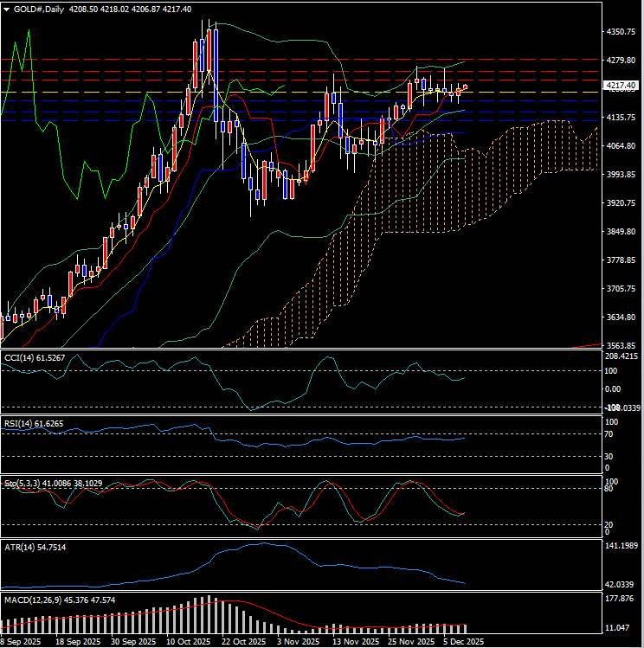Click the 4350.75 price axis label
Screen dimensions: 644x648
pyautogui.click(x=622, y=32)
